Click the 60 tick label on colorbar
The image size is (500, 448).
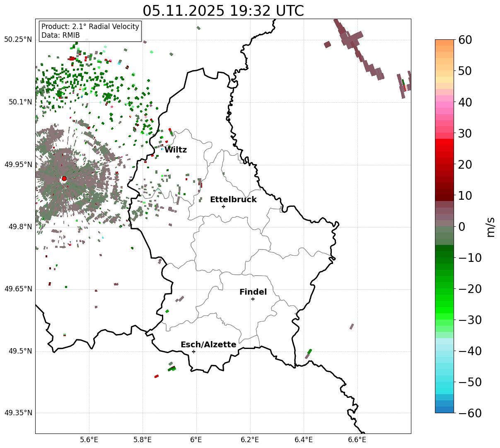tap(465, 40)
